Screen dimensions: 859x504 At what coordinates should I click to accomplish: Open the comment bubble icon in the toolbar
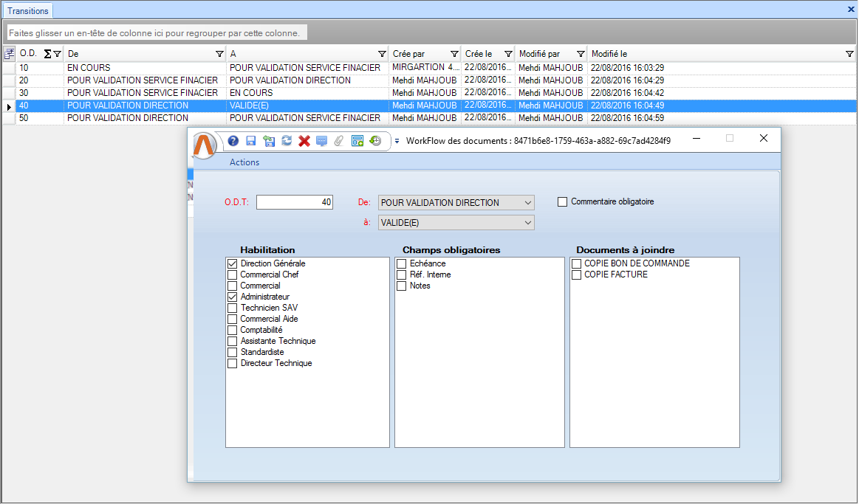tap(322, 141)
